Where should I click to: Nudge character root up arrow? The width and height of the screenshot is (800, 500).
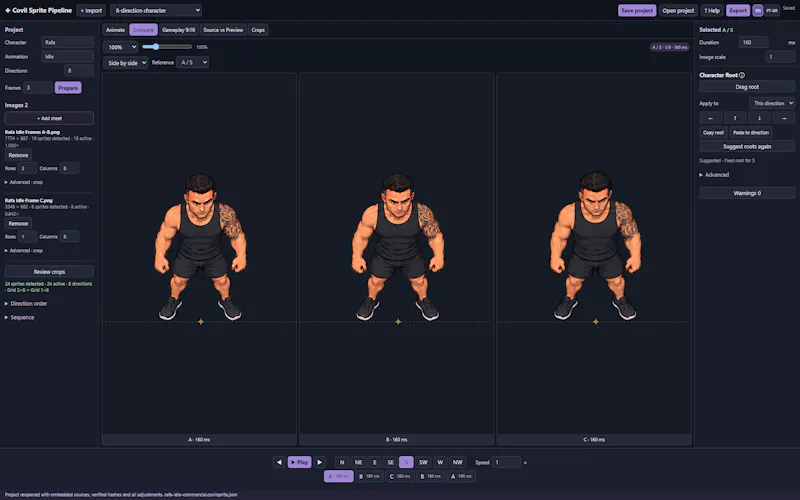(x=735, y=118)
